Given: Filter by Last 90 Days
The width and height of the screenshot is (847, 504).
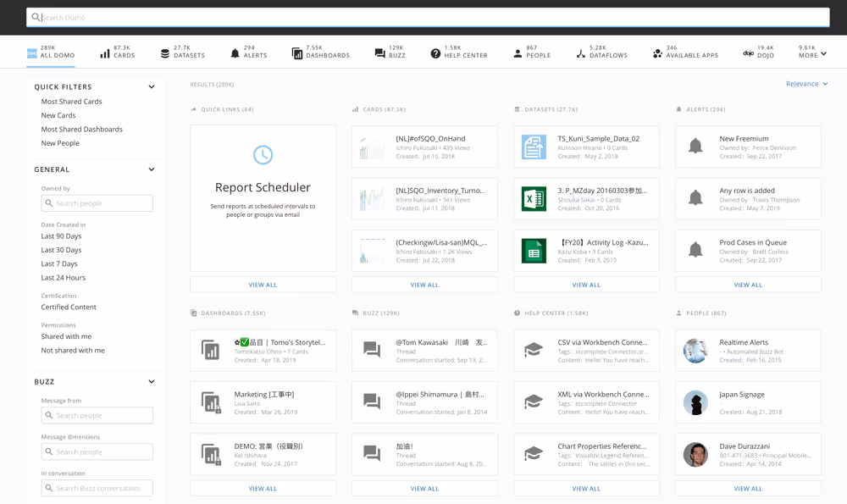Looking at the screenshot, I should 61,236.
